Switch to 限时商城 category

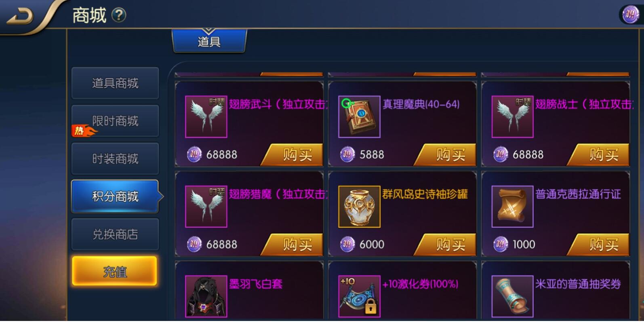(115, 120)
